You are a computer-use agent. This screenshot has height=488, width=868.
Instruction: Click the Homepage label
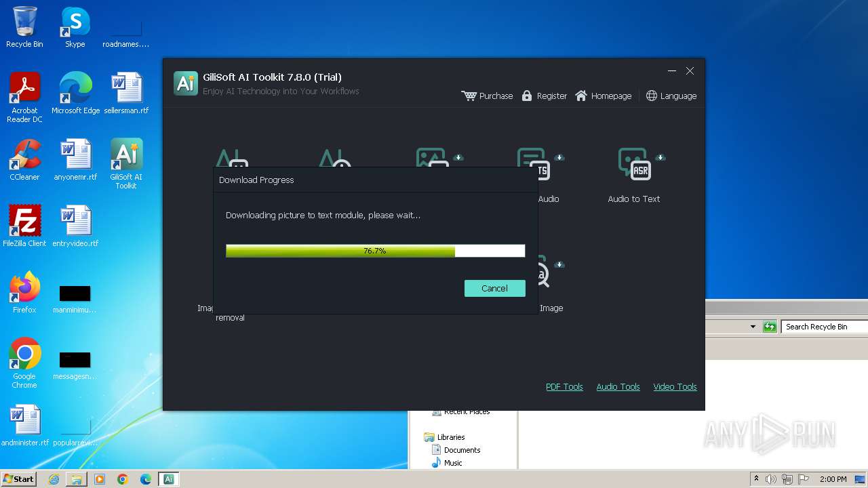click(x=611, y=96)
